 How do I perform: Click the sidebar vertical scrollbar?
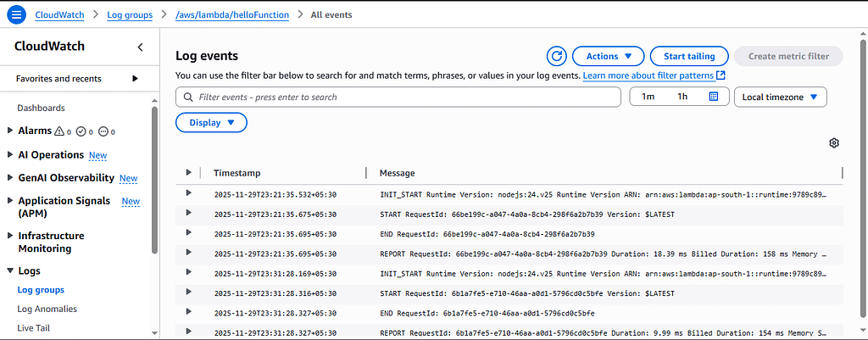[154, 180]
